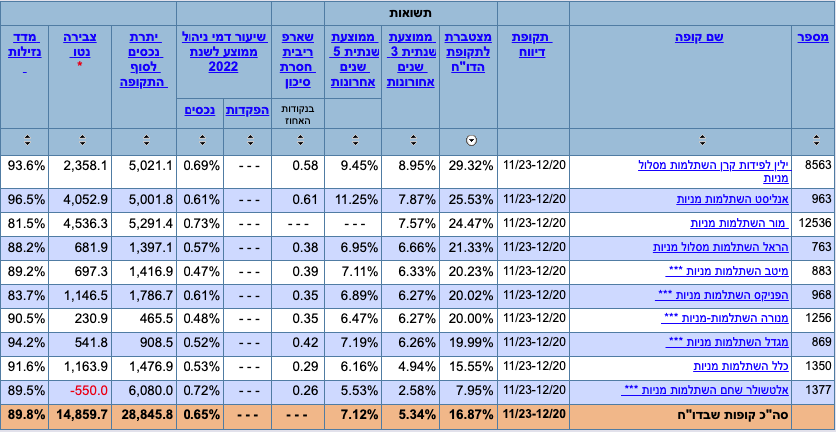
Task: Select 3-year return 4.94% cell
Action: [411, 369]
